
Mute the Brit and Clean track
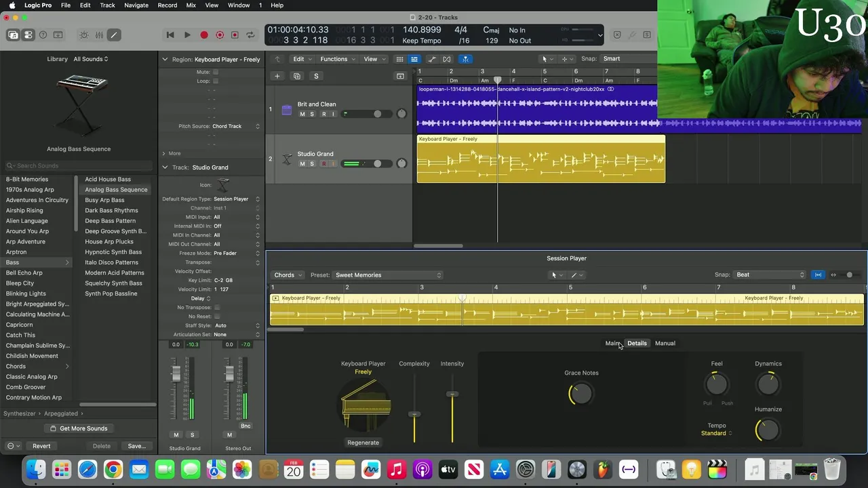click(x=302, y=114)
